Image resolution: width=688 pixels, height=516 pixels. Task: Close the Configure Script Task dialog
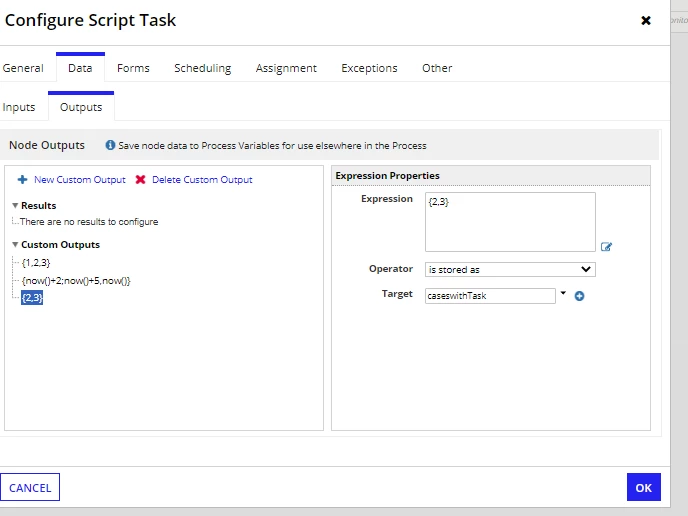(646, 20)
